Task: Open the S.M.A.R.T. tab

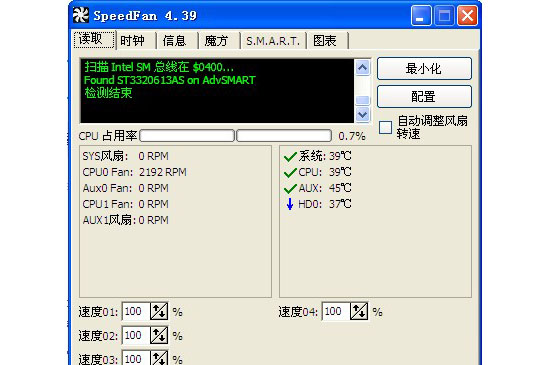Action: point(273,41)
